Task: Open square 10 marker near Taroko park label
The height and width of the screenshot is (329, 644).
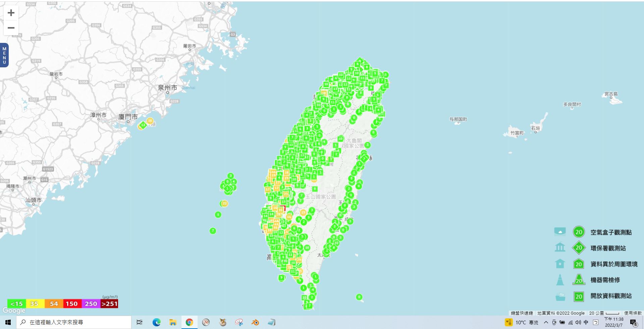Action: coord(340,139)
